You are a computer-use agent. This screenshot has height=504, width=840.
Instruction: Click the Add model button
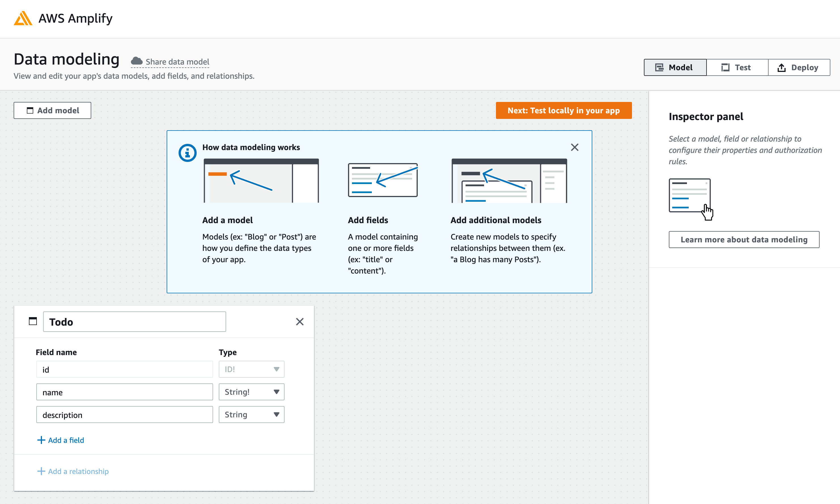point(52,111)
